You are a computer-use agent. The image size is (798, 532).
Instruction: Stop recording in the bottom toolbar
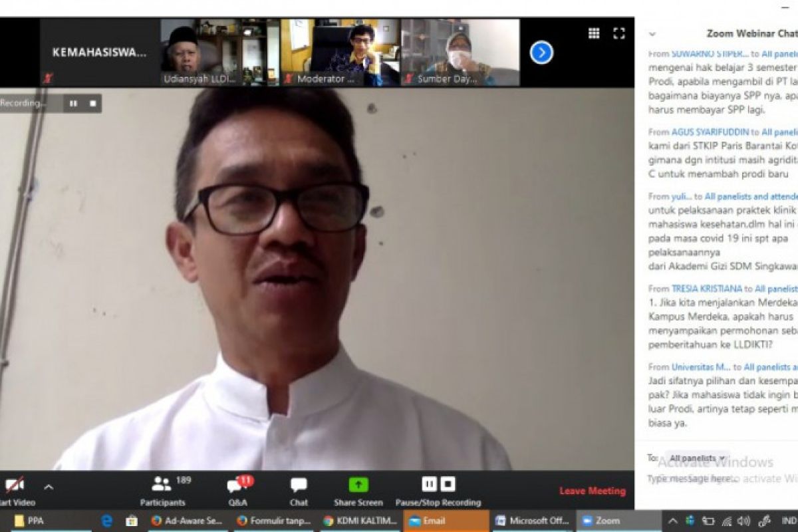pos(448,484)
